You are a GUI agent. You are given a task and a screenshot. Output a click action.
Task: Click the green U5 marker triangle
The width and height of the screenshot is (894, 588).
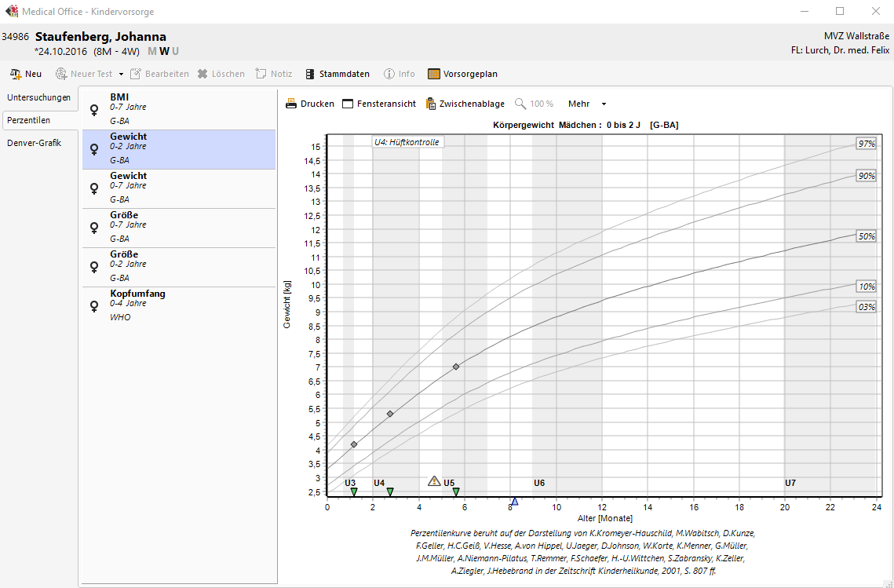click(x=456, y=491)
